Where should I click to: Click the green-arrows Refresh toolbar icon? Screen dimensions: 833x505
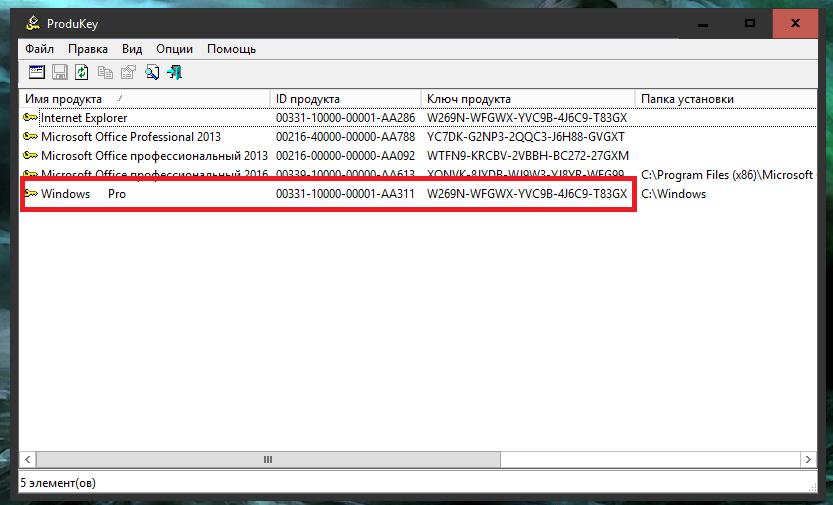click(81, 72)
